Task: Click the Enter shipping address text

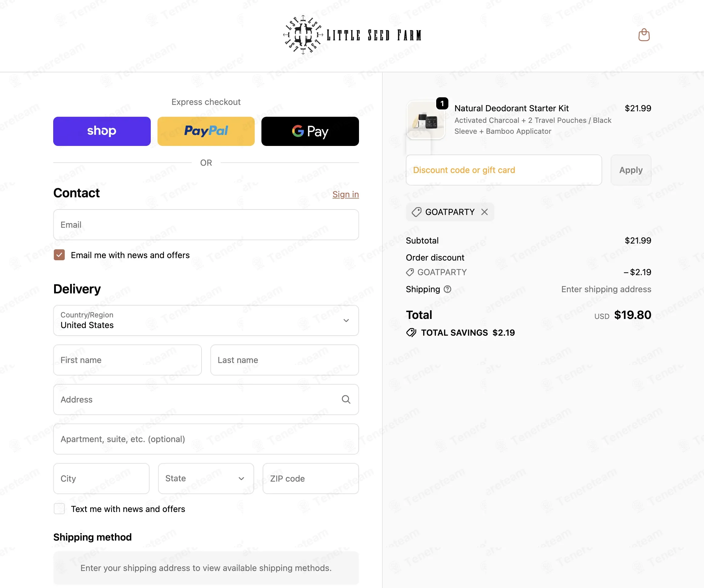Action: [x=606, y=289]
